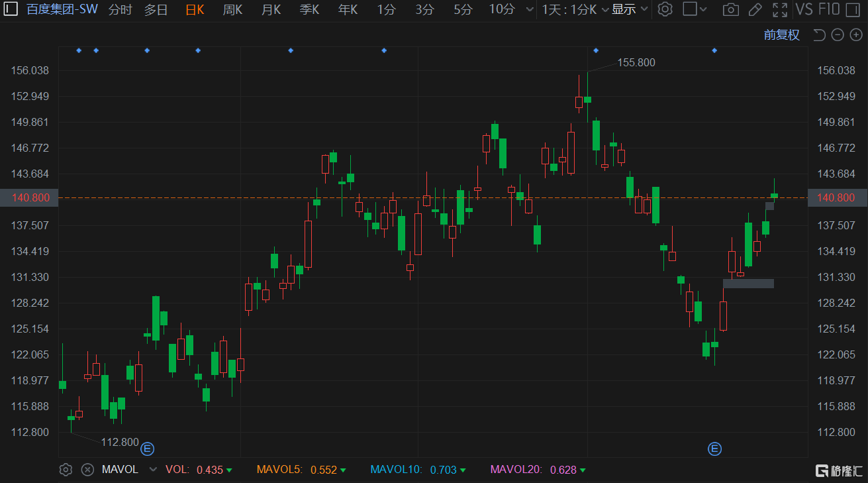Click VS compare button
The image size is (868, 483).
(804, 9)
